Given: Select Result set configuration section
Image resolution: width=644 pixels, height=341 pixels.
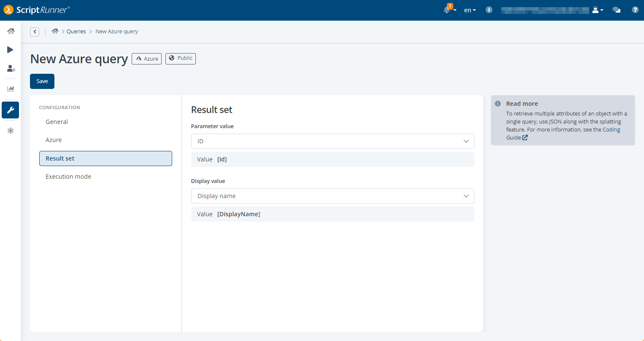Looking at the screenshot, I should pos(106,158).
